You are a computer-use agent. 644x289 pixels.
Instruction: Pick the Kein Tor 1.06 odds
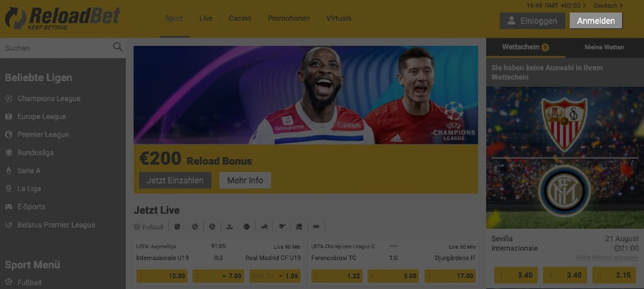(x=275, y=276)
